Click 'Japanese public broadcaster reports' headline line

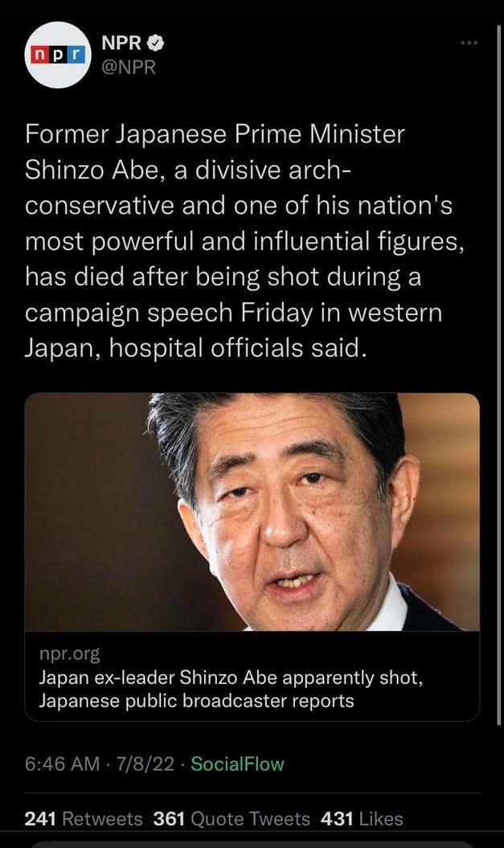point(196,701)
